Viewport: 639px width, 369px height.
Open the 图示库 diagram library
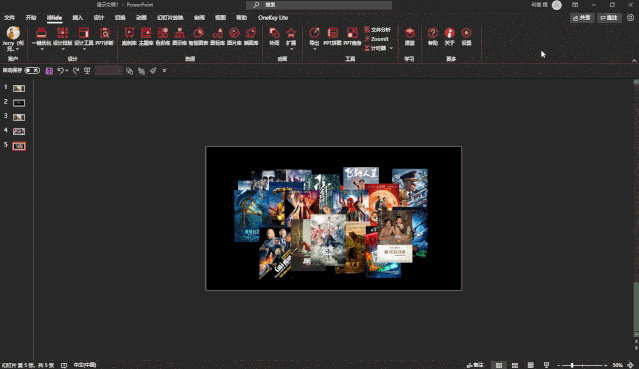tap(179, 36)
